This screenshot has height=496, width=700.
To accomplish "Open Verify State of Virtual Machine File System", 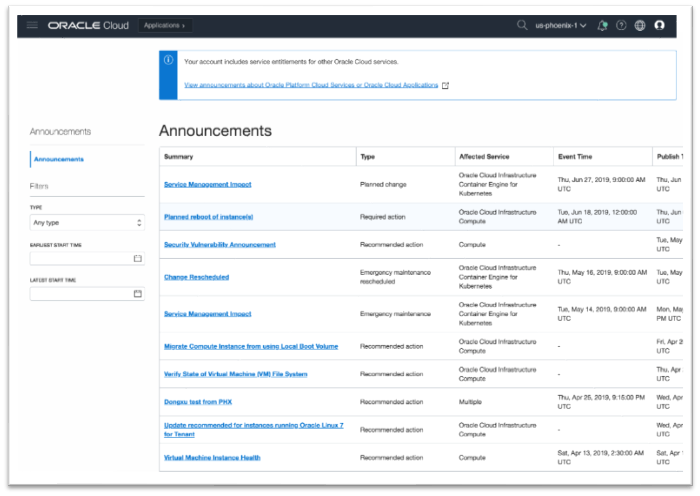I will tap(236, 374).
